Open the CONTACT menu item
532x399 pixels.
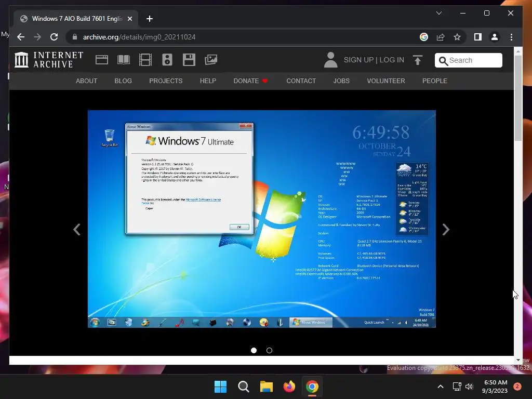(301, 81)
